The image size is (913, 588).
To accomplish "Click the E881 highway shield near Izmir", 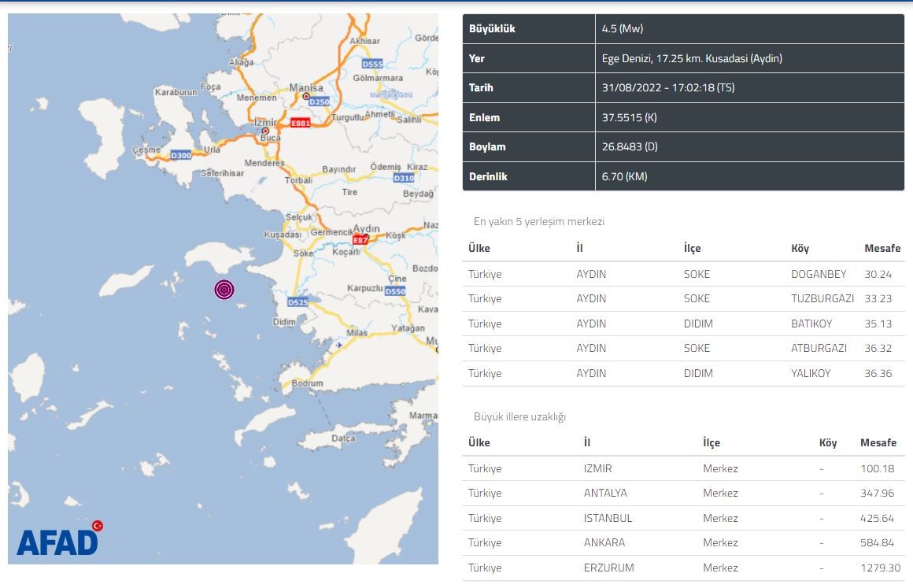I will coord(300,124).
